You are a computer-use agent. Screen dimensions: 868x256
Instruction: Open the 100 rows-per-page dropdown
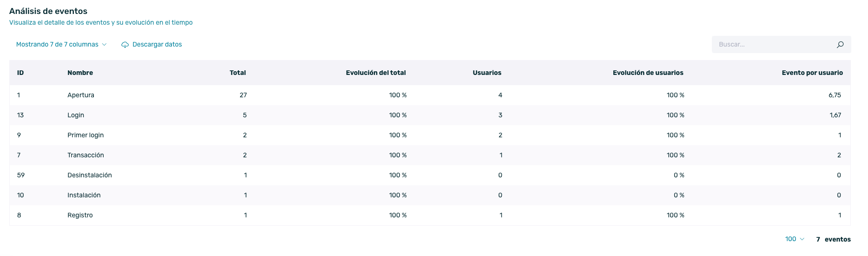(x=795, y=239)
